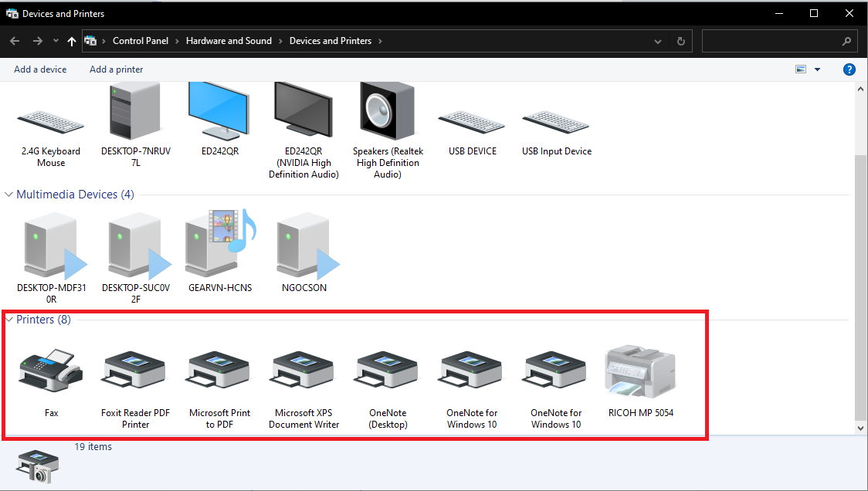Go forward with the forward arrow

click(37, 41)
